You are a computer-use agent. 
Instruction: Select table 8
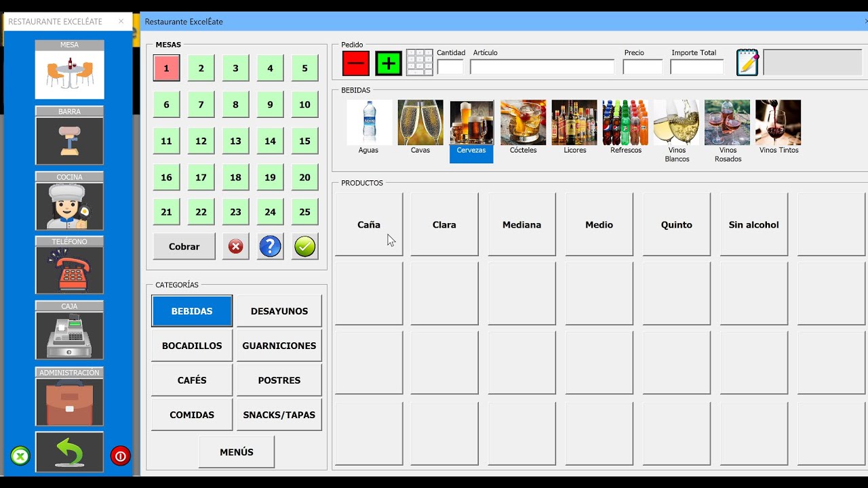[235, 105]
